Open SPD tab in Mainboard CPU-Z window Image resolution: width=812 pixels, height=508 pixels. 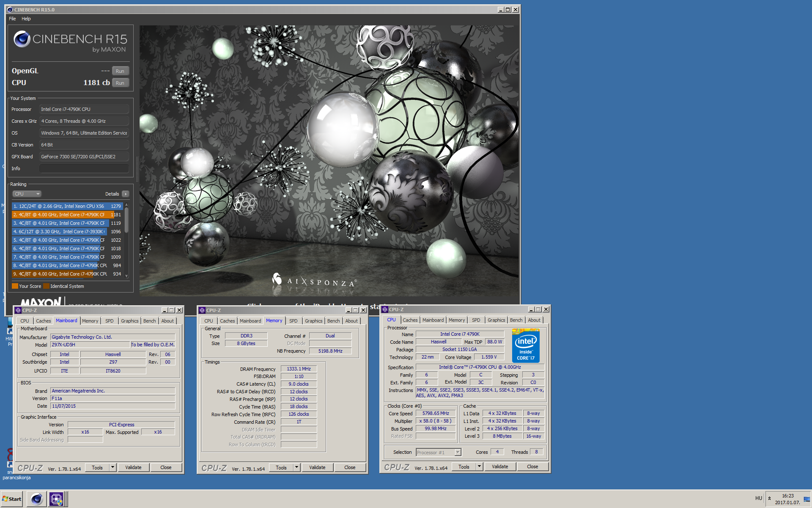point(109,321)
